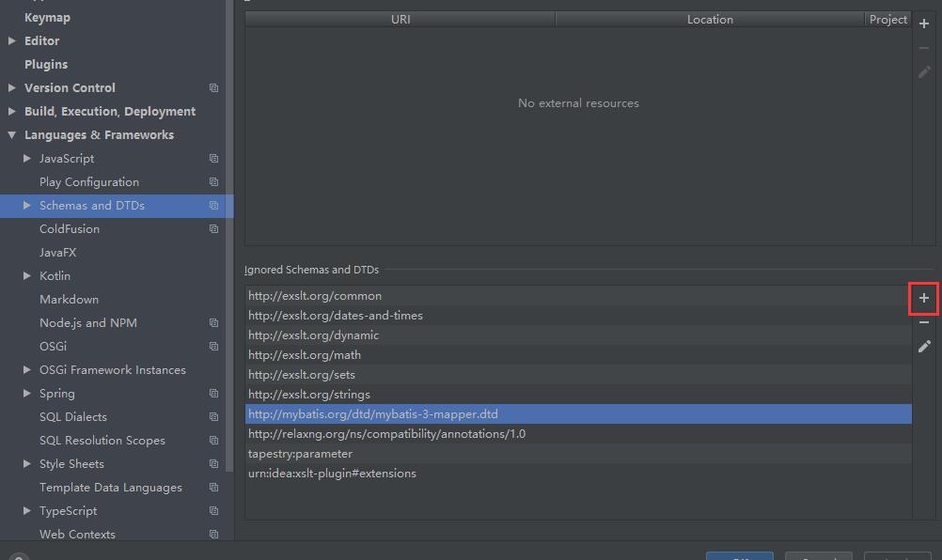Click the URI column header
Image resolution: width=942 pixels, height=560 pixels.
[400, 19]
